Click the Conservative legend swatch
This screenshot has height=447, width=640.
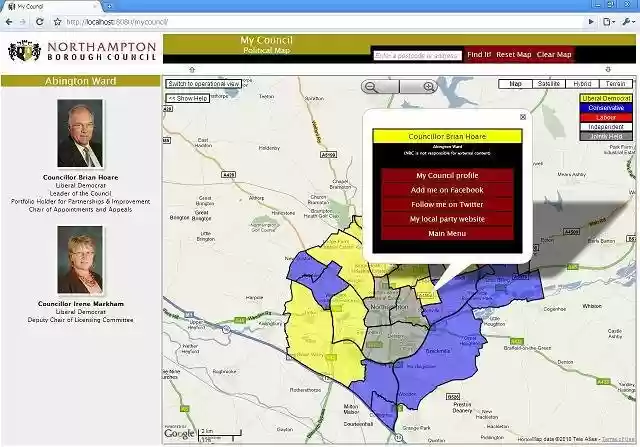coord(606,108)
